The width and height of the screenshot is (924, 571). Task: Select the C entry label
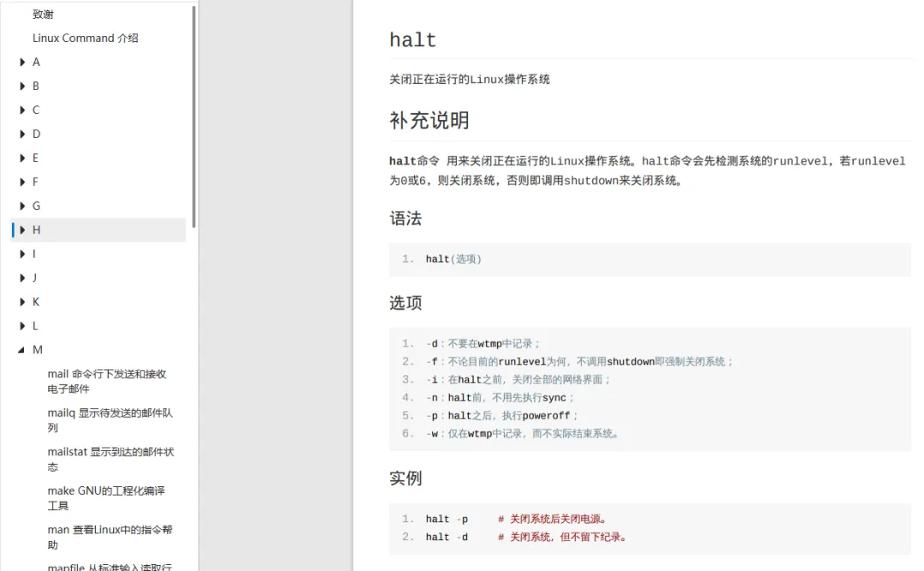click(36, 110)
